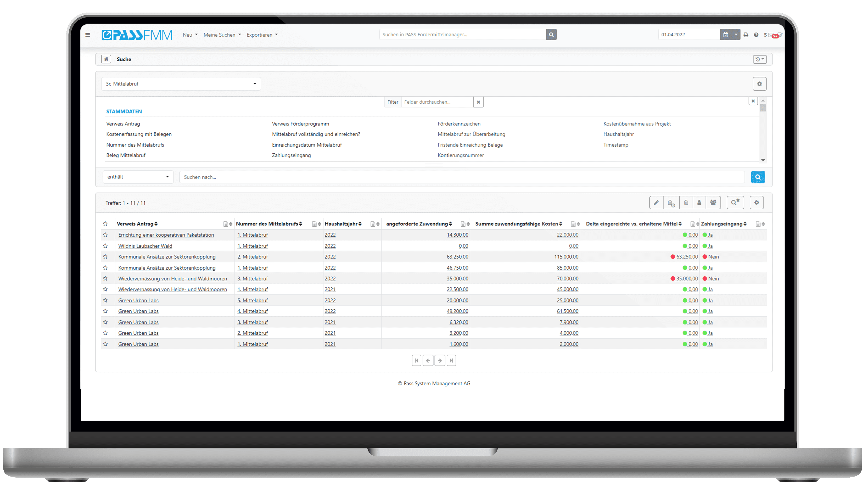868x492 pixels.
Task: Open the history dropdown in the Suche bar
Action: tap(760, 59)
